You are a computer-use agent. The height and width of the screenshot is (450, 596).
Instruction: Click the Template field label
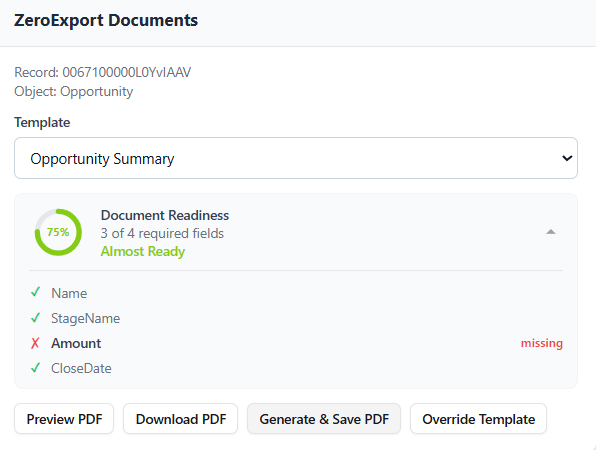pos(42,122)
